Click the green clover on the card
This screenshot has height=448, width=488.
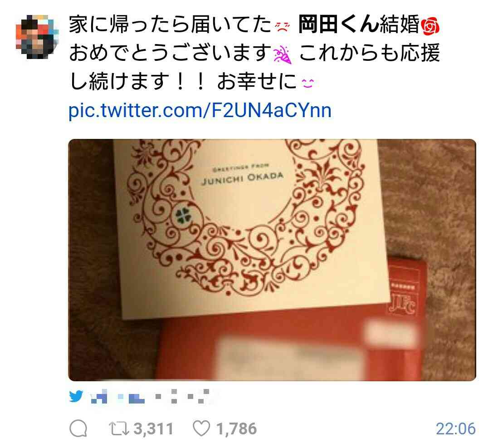coord(183,216)
